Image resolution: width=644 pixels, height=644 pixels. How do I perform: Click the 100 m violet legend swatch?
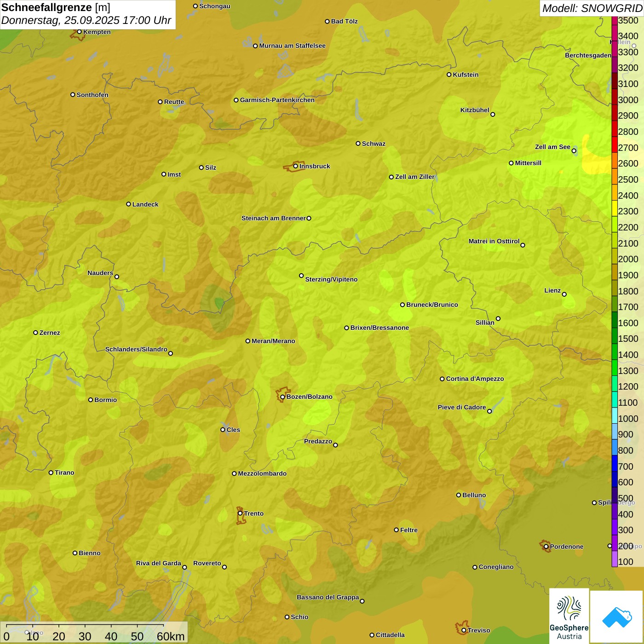coord(615,558)
